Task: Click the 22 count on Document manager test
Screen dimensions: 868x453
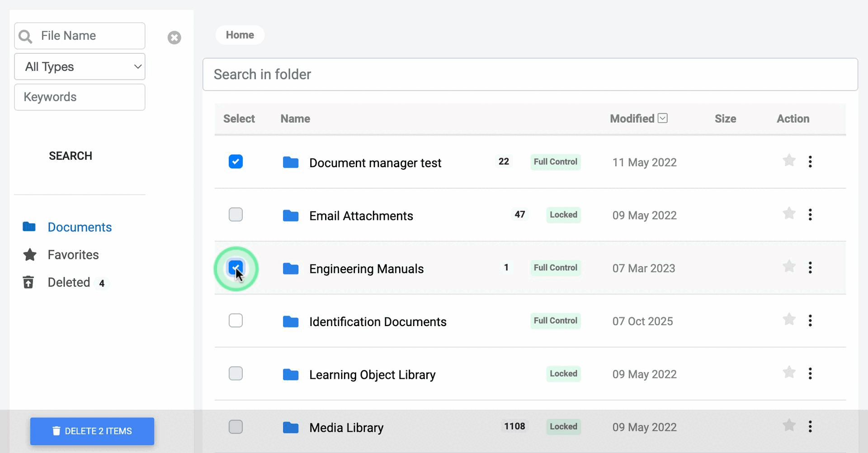Action: [x=504, y=162]
